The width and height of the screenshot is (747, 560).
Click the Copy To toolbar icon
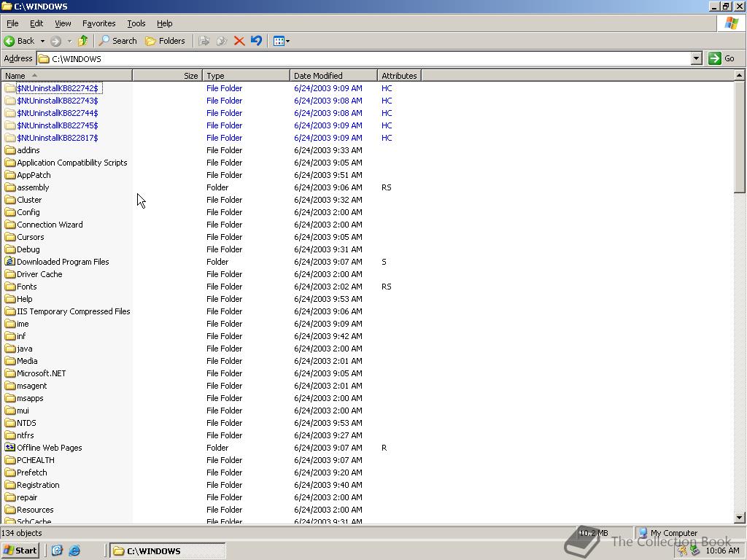222,41
